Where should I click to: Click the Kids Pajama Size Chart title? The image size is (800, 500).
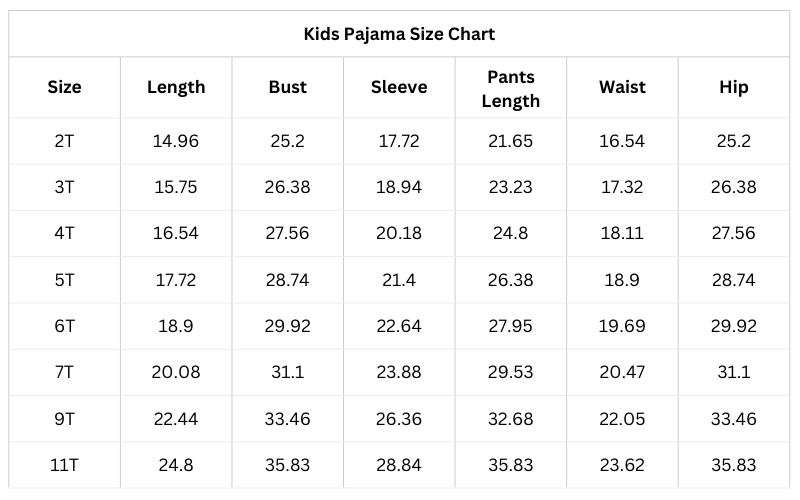pyautogui.click(x=399, y=34)
